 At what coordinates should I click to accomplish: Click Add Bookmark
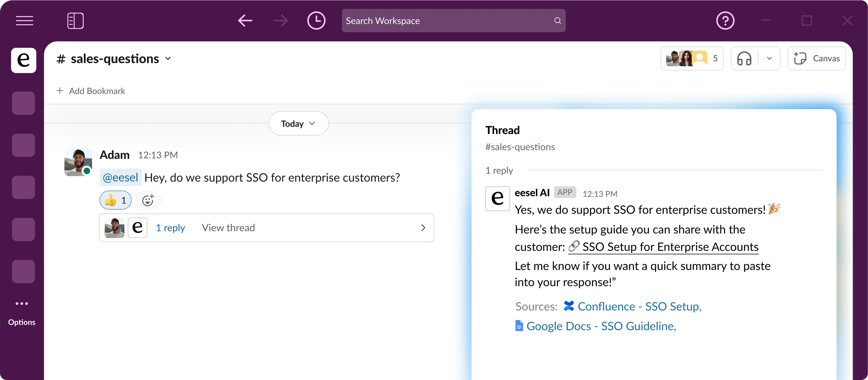point(91,91)
